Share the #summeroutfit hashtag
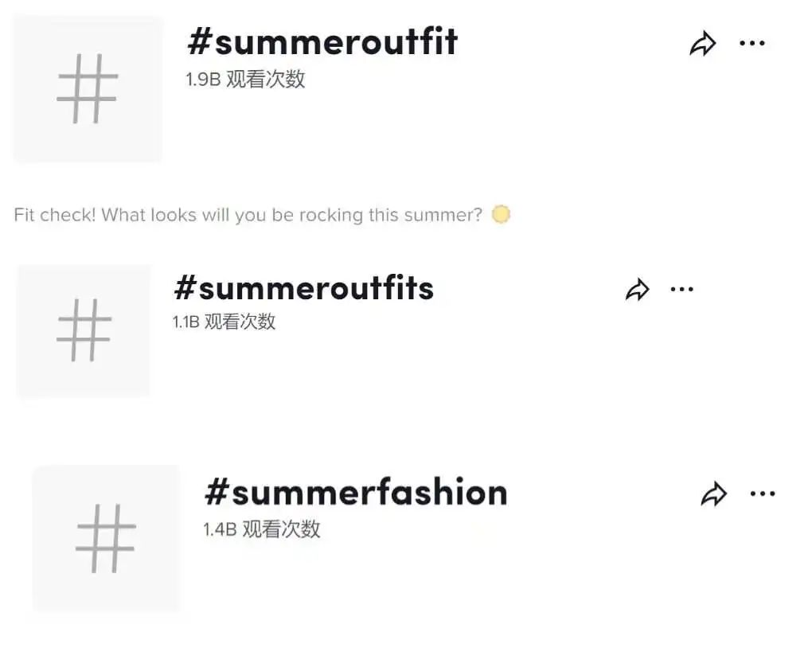This screenshot has width=812, height=671. 702,45
